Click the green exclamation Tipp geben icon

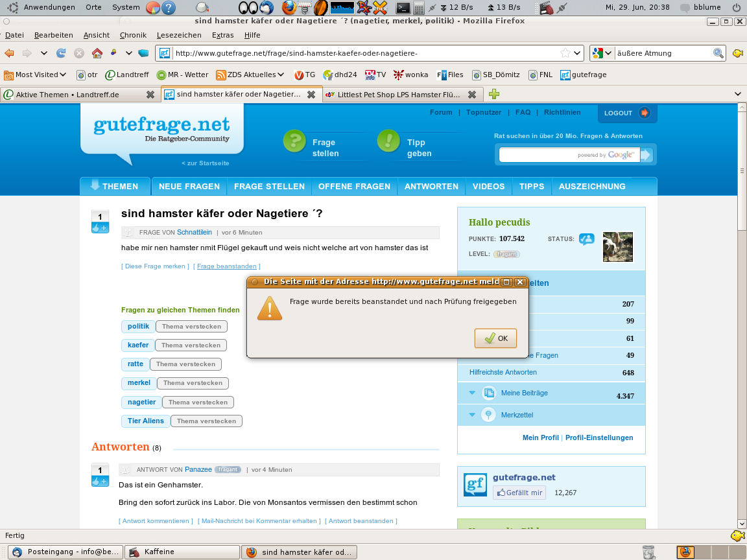tap(388, 141)
